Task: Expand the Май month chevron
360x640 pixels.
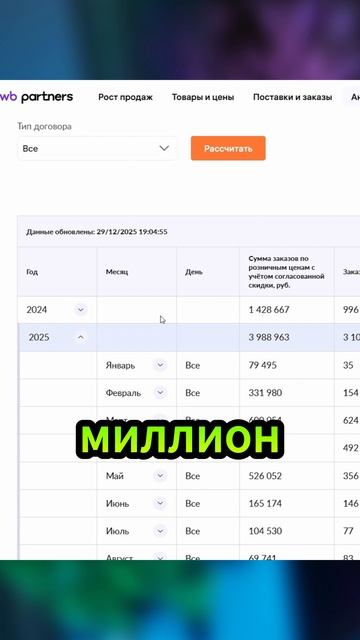Action: pos(160,476)
